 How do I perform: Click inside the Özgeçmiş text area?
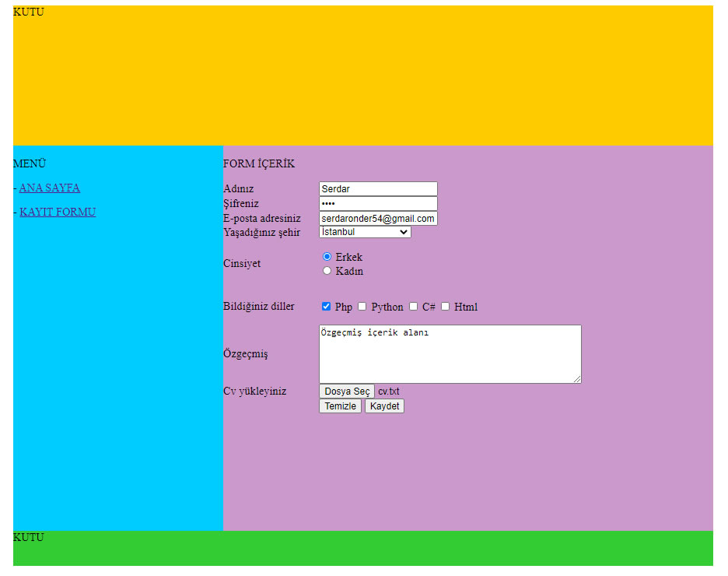click(x=450, y=354)
